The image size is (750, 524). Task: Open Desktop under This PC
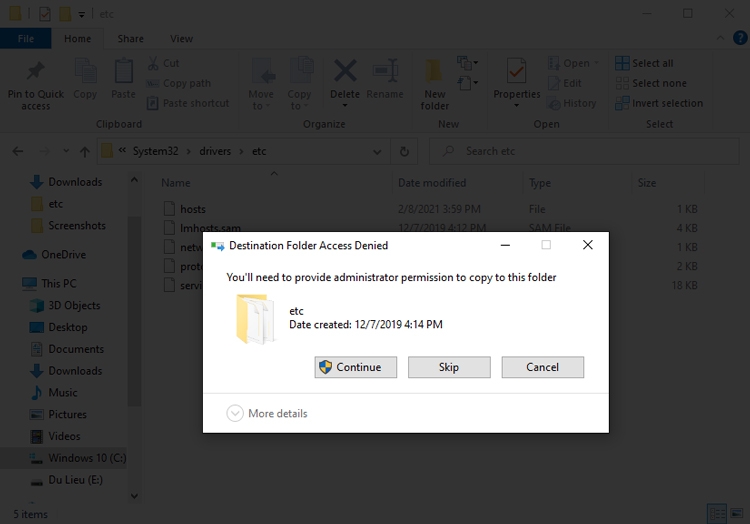[59, 328]
